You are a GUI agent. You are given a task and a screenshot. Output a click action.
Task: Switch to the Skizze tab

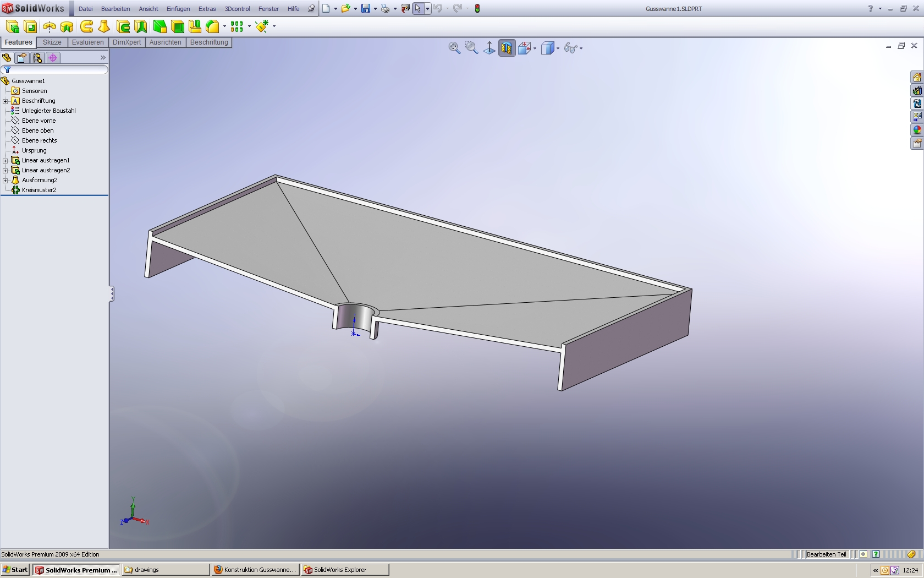[x=52, y=42]
